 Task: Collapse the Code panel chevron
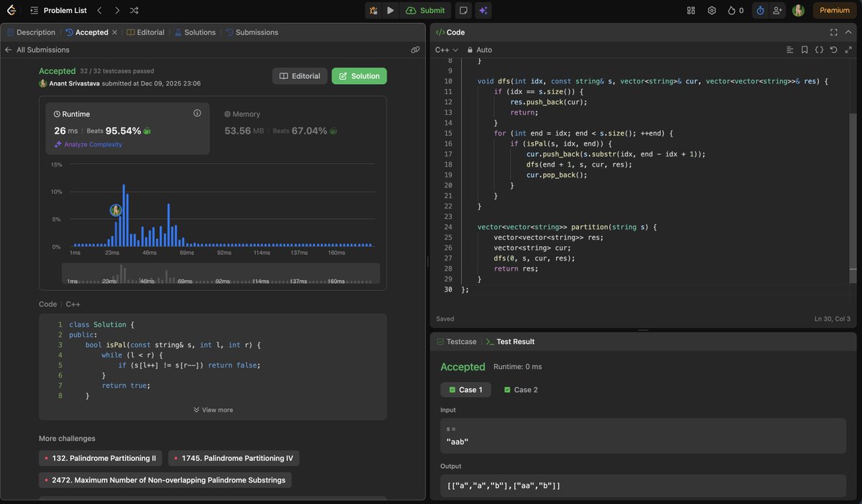pyautogui.click(x=848, y=32)
